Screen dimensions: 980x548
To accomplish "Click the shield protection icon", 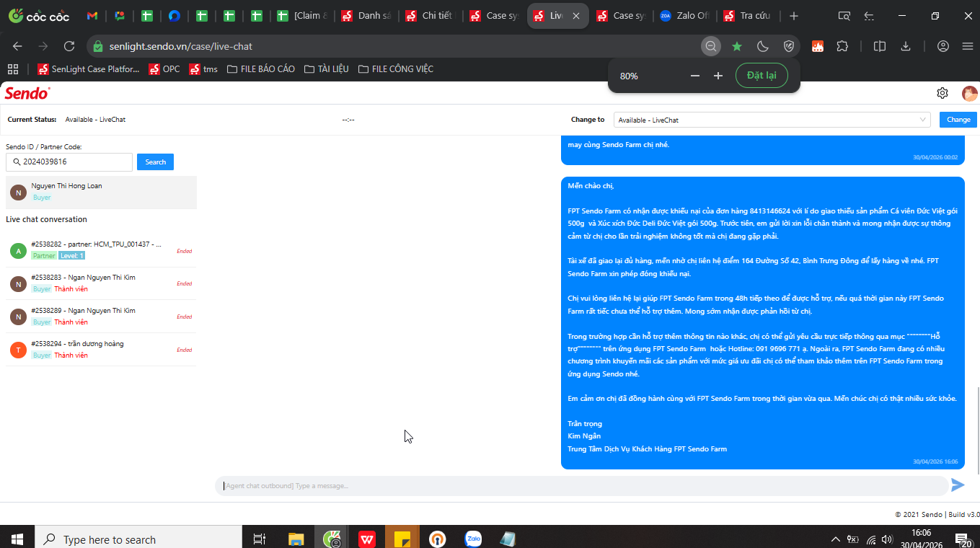I will [x=789, y=46].
